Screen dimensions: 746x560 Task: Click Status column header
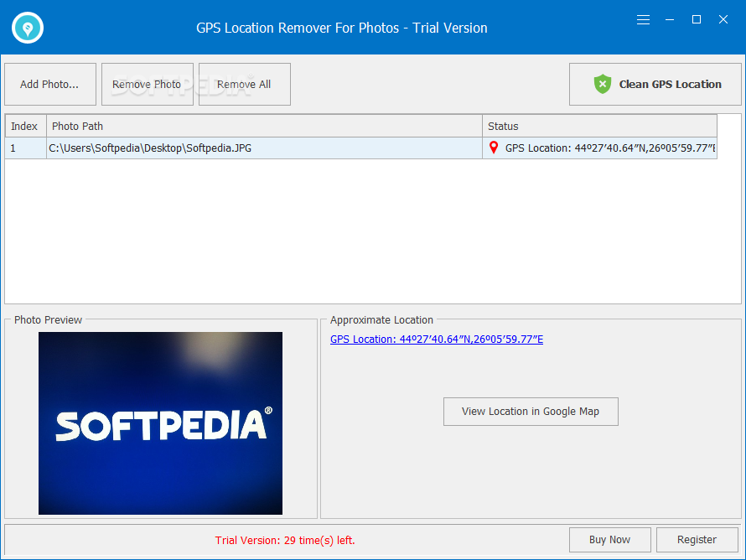tap(600, 126)
